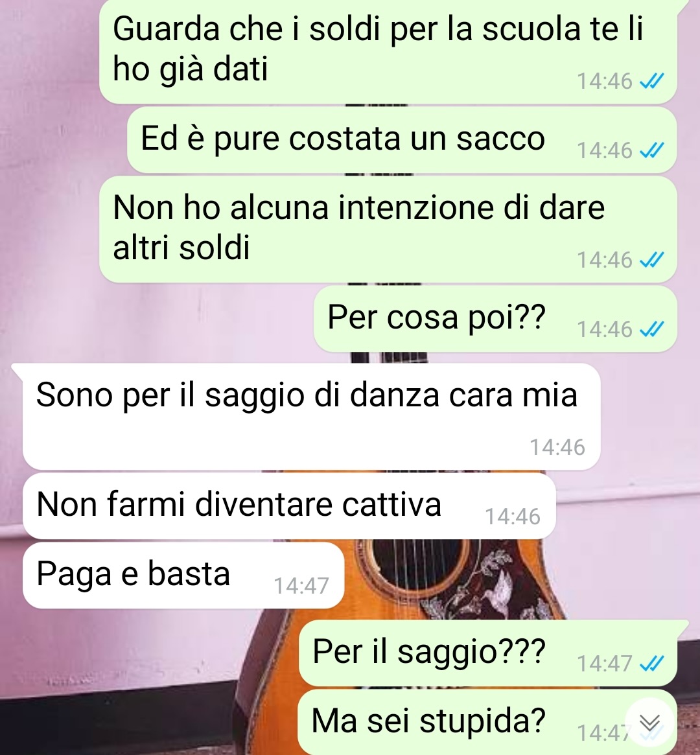Tap the empty chat background left of 'Per cosa poi??'

pyautogui.click(x=159, y=320)
